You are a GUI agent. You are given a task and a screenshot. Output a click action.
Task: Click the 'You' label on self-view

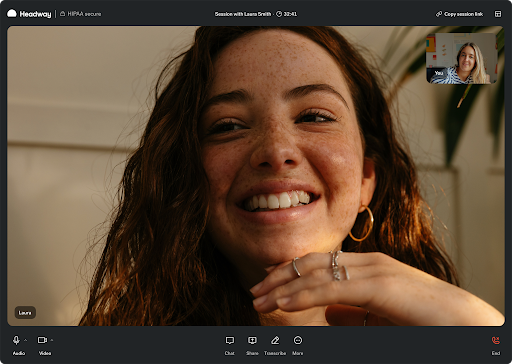[x=439, y=73]
